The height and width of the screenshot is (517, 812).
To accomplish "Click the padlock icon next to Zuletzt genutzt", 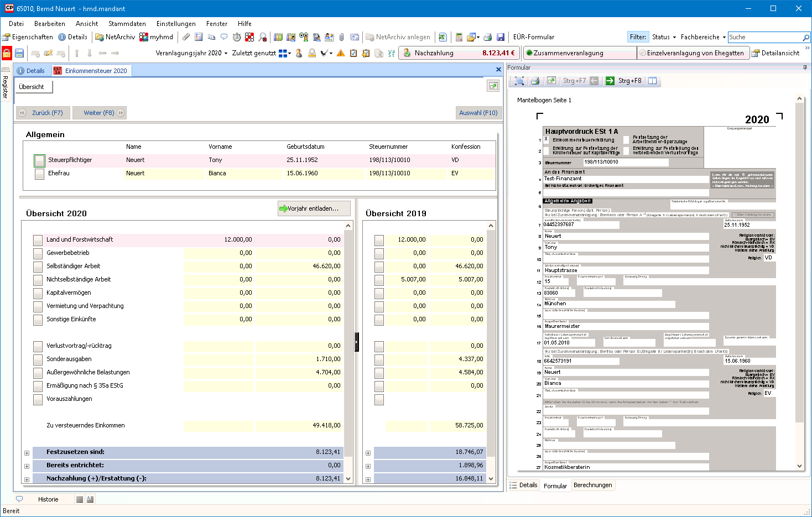I will pos(312,53).
